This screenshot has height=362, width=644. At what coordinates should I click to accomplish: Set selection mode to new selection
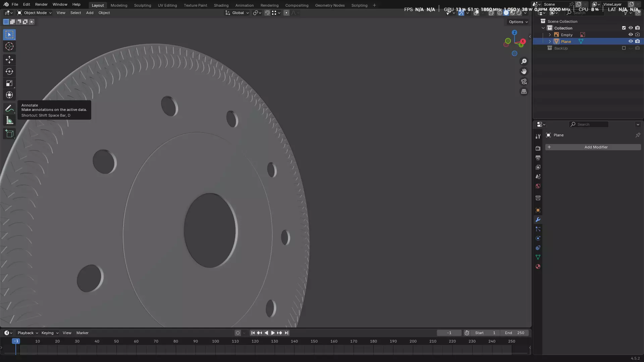6,22
